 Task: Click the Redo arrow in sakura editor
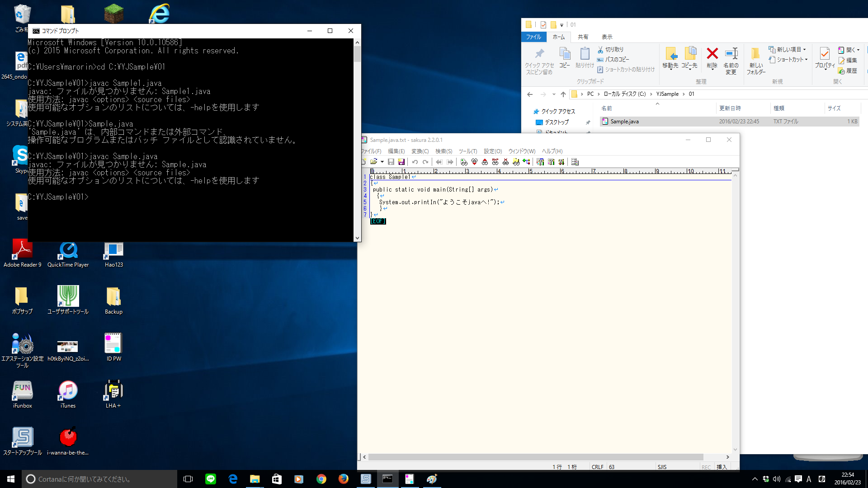425,162
